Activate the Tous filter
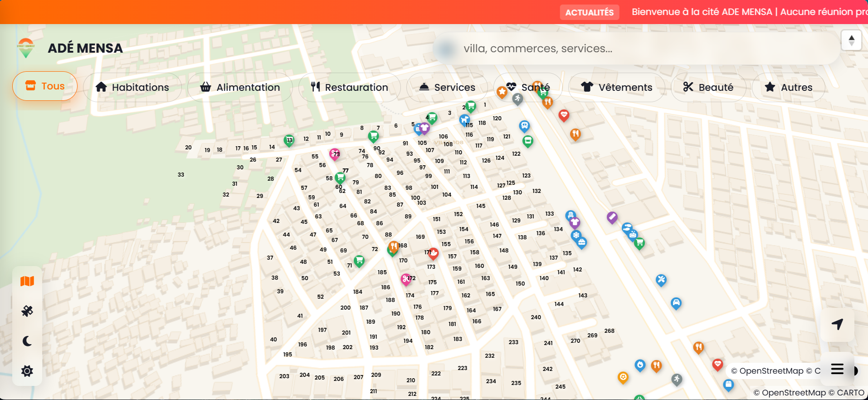The height and width of the screenshot is (400, 868). (x=45, y=86)
